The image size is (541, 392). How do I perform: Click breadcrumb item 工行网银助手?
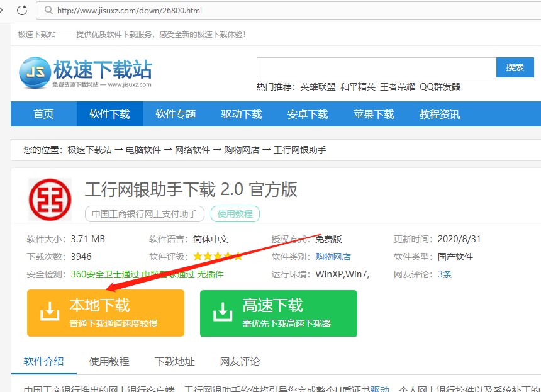300,150
